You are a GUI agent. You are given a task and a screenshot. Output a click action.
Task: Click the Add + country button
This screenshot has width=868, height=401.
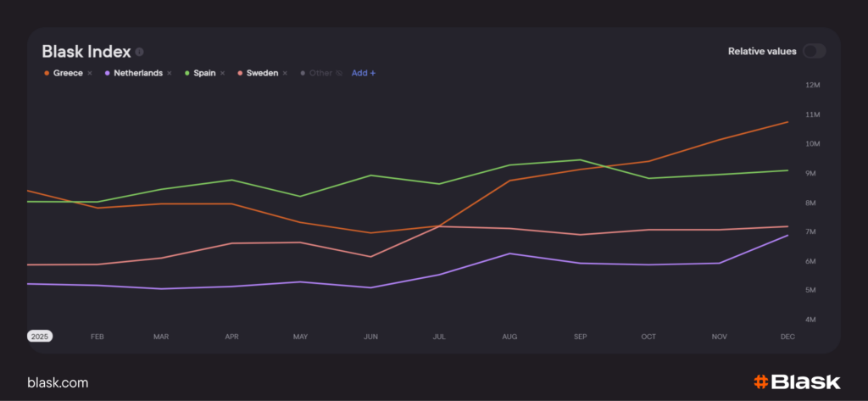pos(364,74)
